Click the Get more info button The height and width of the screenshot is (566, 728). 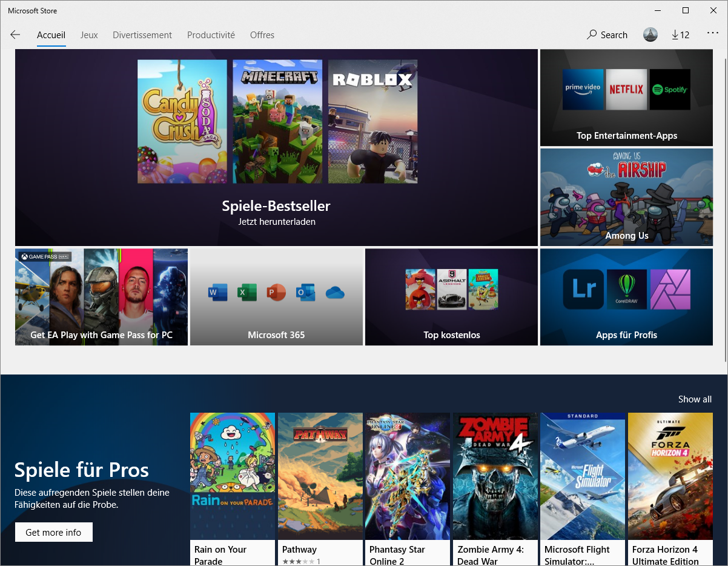53,532
